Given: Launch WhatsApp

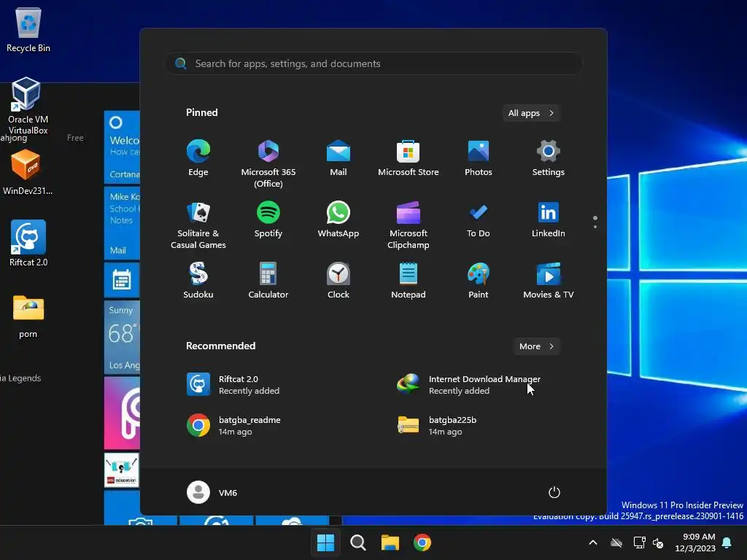Looking at the screenshot, I should pos(338,220).
